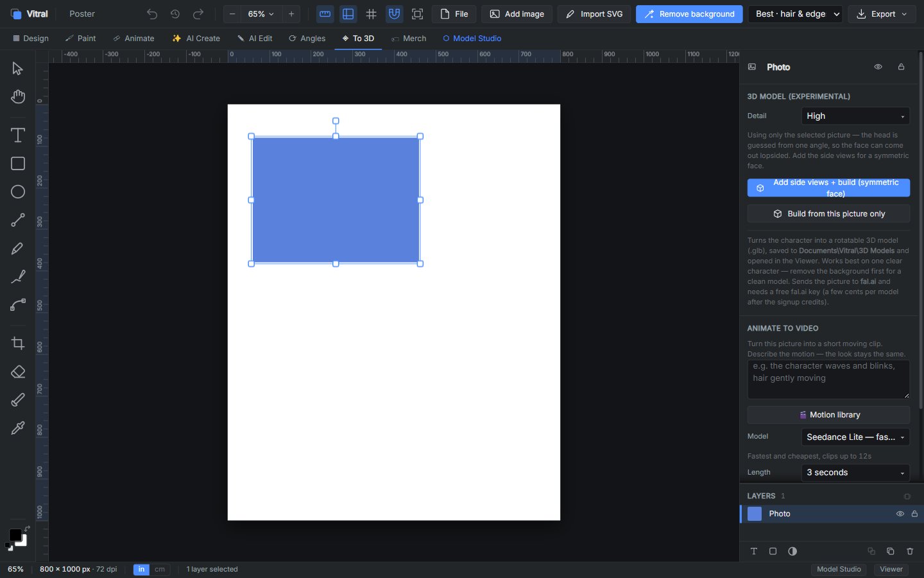Image resolution: width=924 pixels, height=578 pixels.
Task: Click Add side views + build button
Action: coord(828,188)
